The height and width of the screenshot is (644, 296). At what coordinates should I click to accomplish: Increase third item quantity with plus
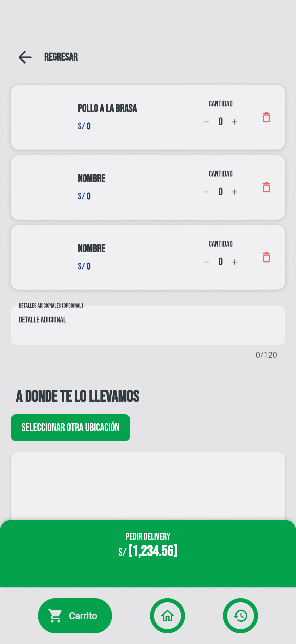(x=235, y=262)
